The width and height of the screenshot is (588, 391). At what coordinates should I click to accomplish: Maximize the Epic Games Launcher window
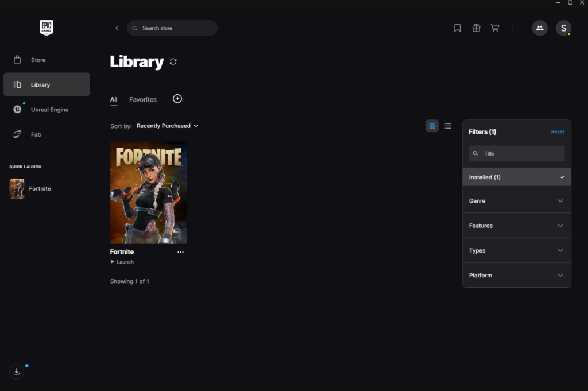pos(570,3)
